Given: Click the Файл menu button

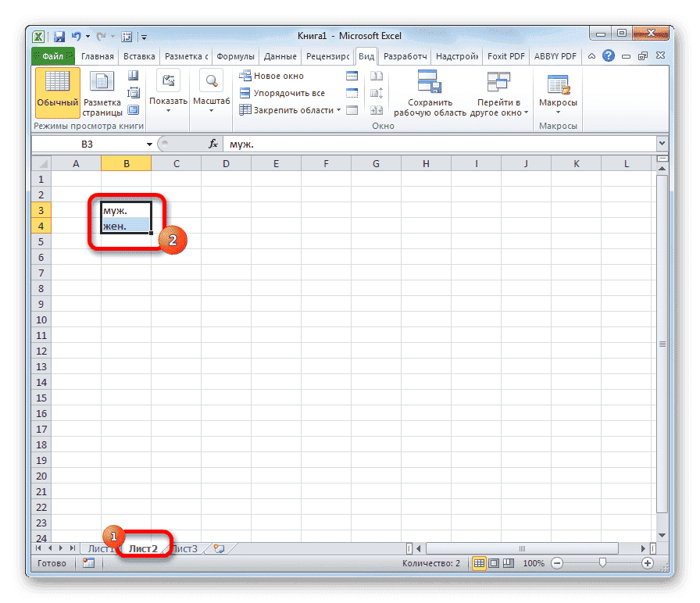Looking at the screenshot, I should point(52,55).
